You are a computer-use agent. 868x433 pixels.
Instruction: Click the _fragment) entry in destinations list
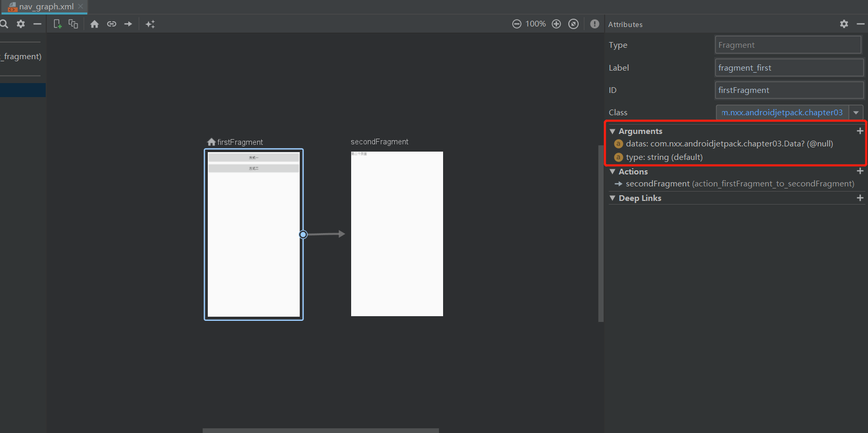coord(21,56)
